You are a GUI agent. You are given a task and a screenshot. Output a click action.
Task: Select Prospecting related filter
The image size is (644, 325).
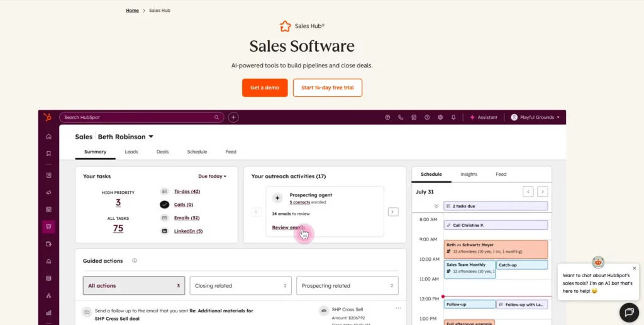347,285
